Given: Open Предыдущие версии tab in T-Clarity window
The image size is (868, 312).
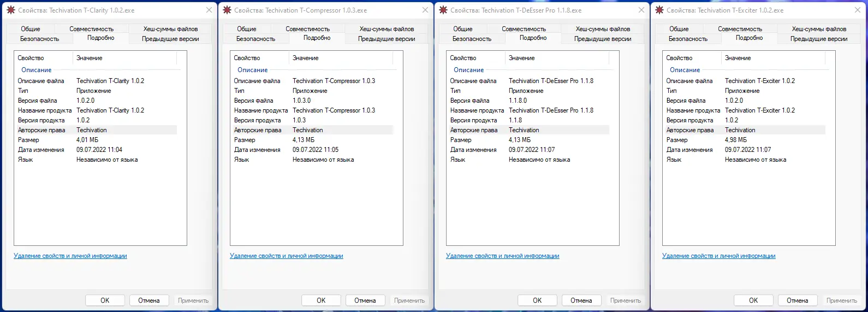Looking at the screenshot, I should (170, 39).
